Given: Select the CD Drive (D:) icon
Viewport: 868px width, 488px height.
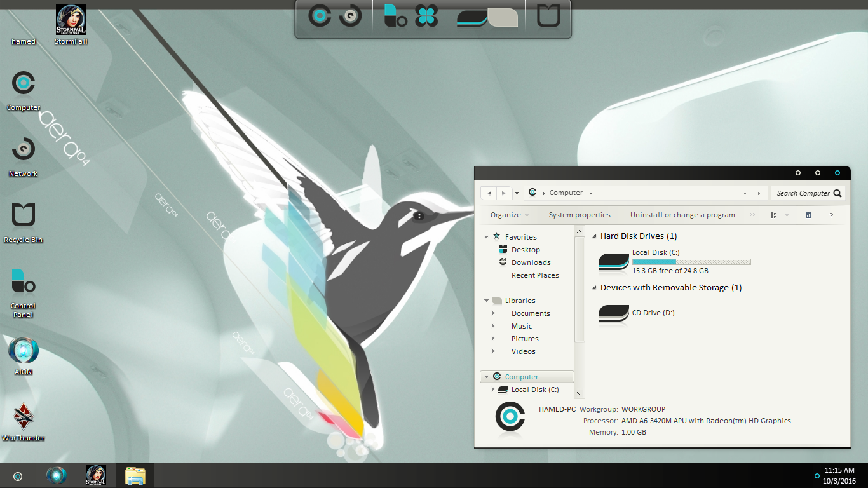Looking at the screenshot, I should point(614,313).
